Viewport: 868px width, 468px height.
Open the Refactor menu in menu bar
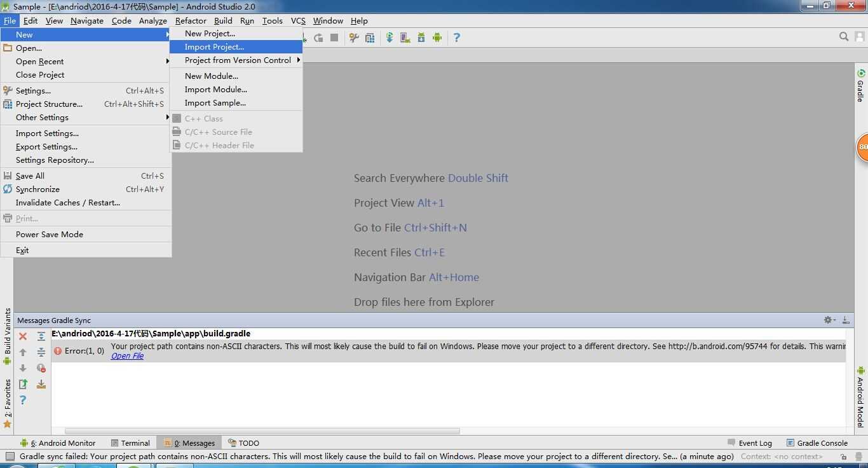(x=191, y=20)
